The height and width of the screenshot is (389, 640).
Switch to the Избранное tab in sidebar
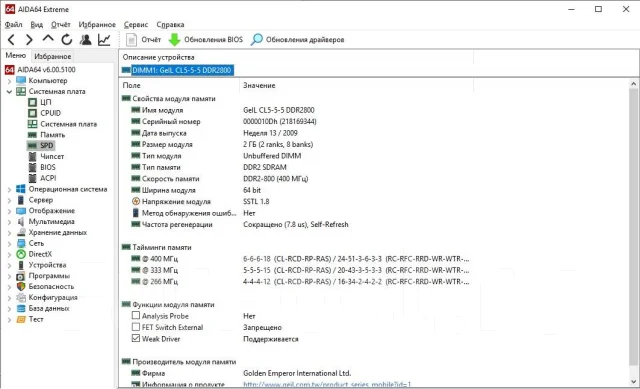(x=53, y=56)
